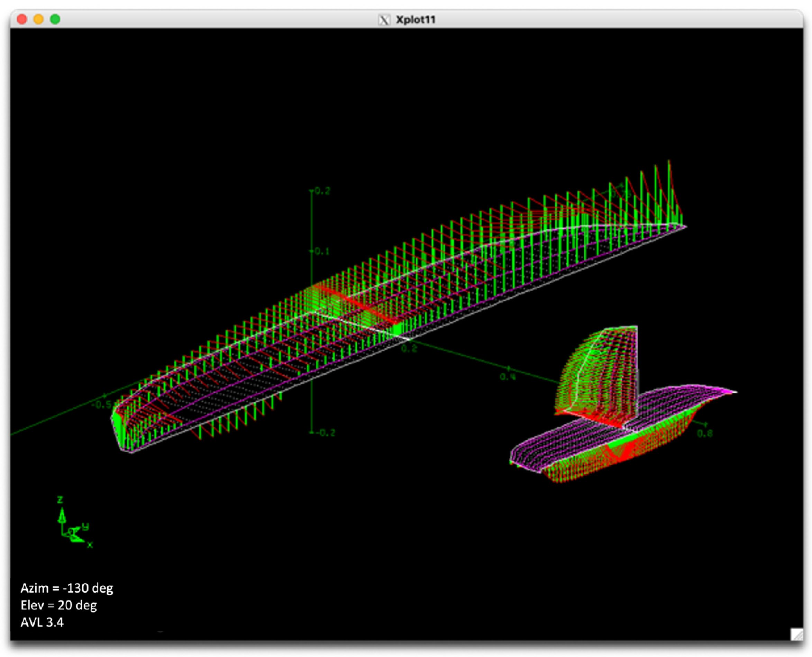Click the Elev = 20 deg label

[x=59, y=605]
